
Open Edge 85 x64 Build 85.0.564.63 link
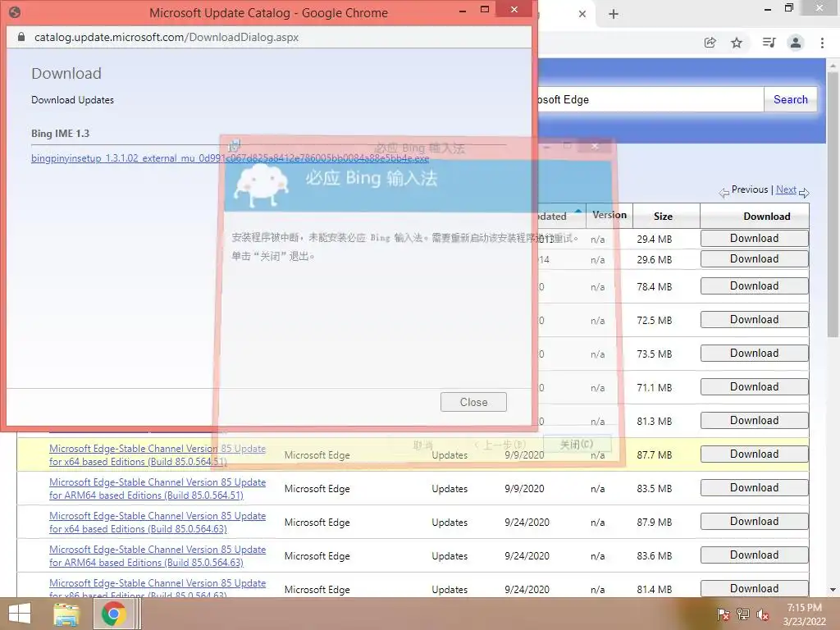pyautogui.click(x=157, y=523)
